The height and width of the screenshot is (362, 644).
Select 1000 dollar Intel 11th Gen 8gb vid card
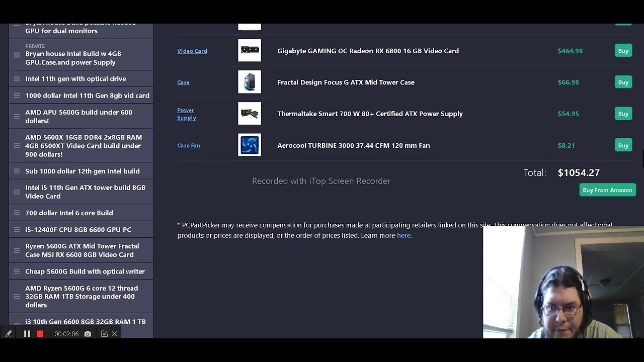coord(81,96)
